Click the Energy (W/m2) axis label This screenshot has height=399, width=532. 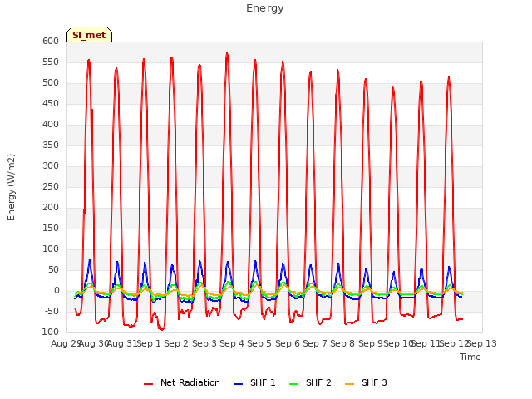coord(11,187)
